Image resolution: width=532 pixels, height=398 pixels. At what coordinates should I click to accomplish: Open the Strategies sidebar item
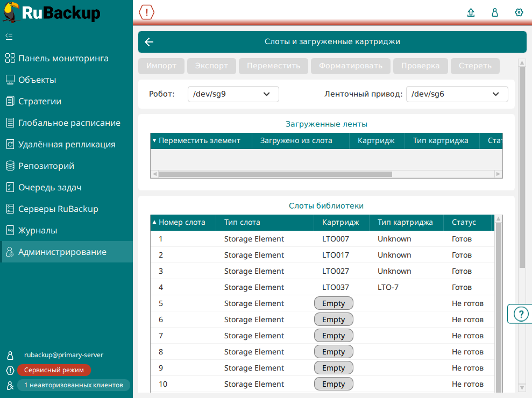[40, 101]
